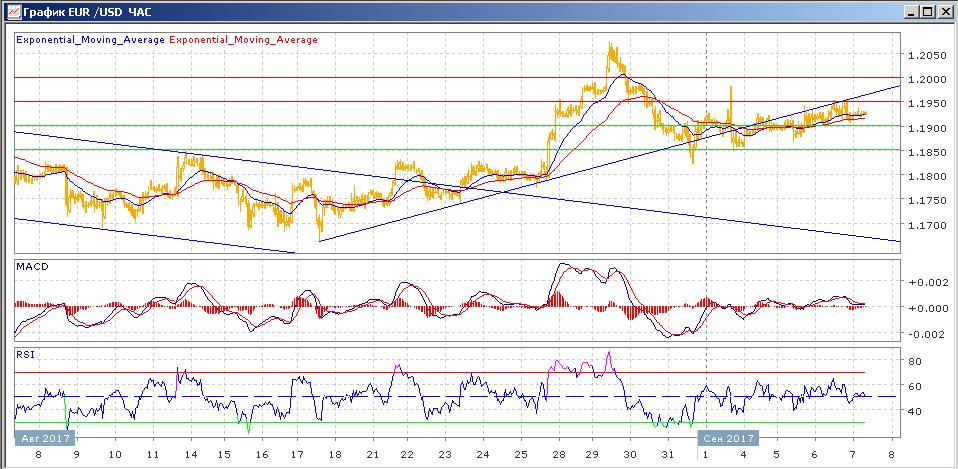Click date label 17 on time axis
This screenshot has height=469, width=958.
pyautogui.click(x=298, y=455)
